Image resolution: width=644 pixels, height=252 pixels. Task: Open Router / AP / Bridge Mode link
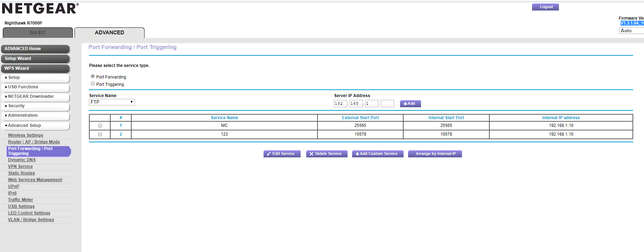(x=34, y=142)
